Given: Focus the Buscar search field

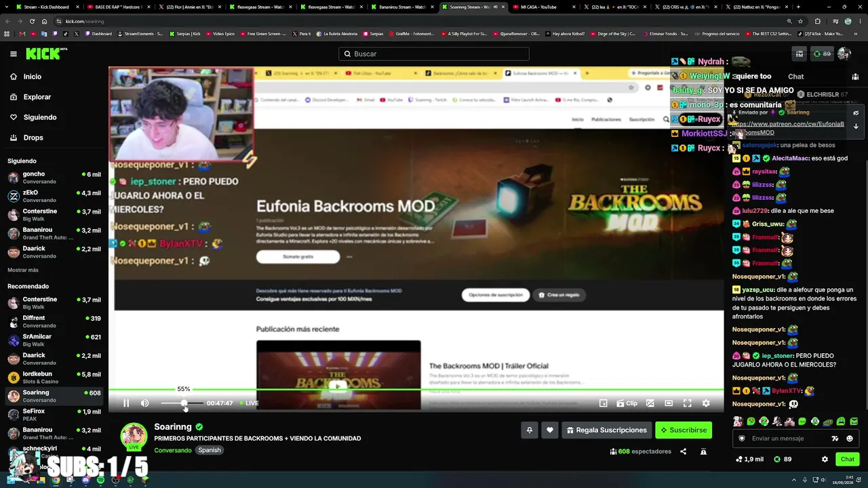Looking at the screenshot, I should click(x=434, y=54).
